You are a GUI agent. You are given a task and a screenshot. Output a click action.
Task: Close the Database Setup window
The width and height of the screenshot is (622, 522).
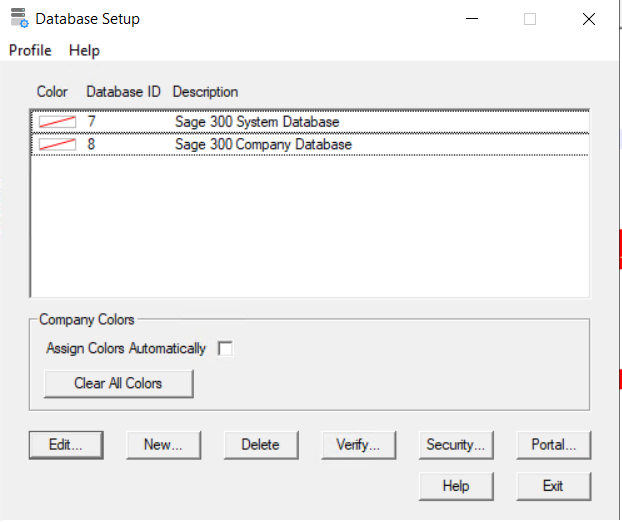[589, 19]
